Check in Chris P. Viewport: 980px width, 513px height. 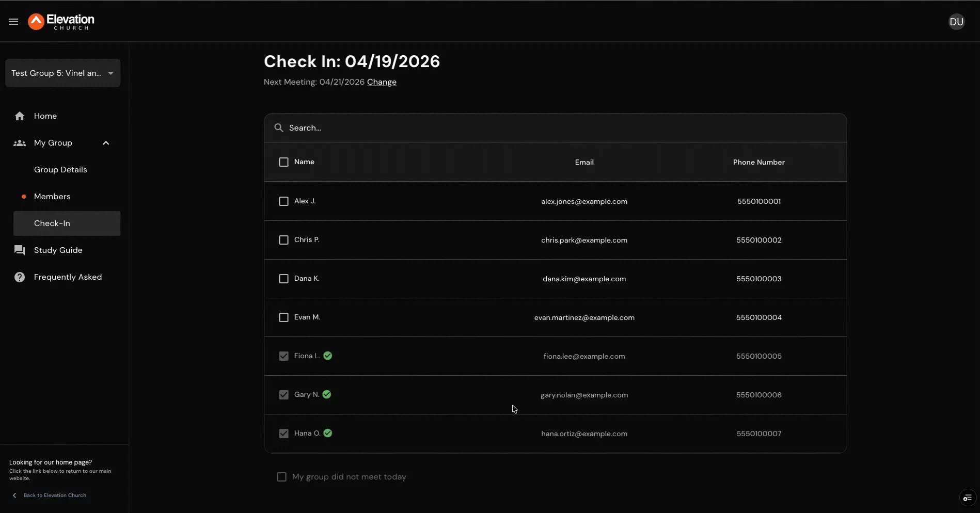click(283, 240)
